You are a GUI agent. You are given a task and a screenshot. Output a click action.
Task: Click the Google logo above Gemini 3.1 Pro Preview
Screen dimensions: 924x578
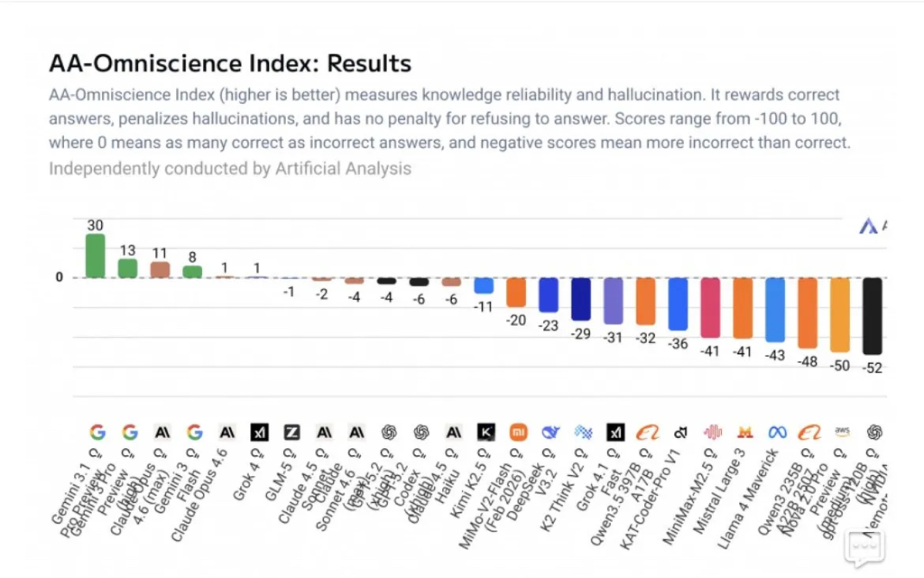97,432
